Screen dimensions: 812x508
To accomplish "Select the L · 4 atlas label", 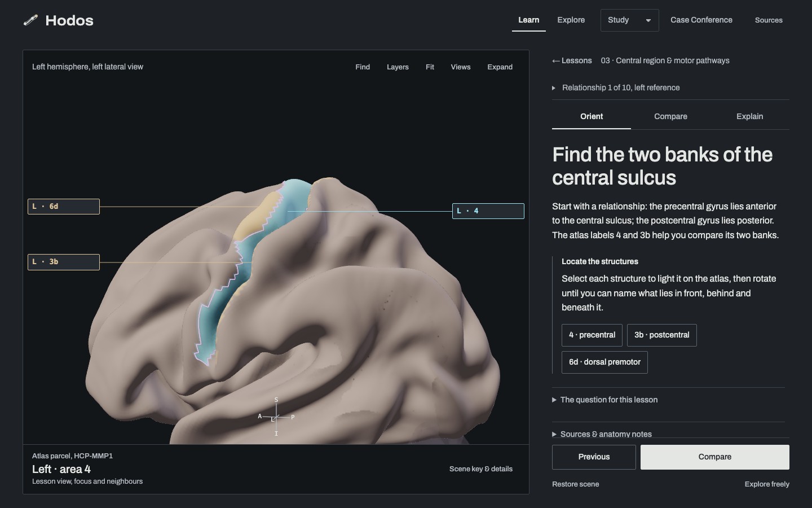I will [488, 211].
